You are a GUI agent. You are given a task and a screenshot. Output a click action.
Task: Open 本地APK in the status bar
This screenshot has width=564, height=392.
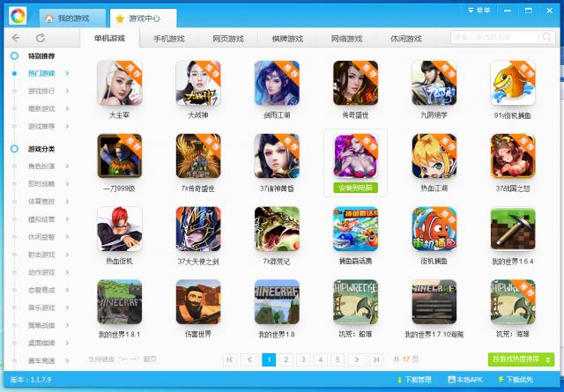coord(465,380)
